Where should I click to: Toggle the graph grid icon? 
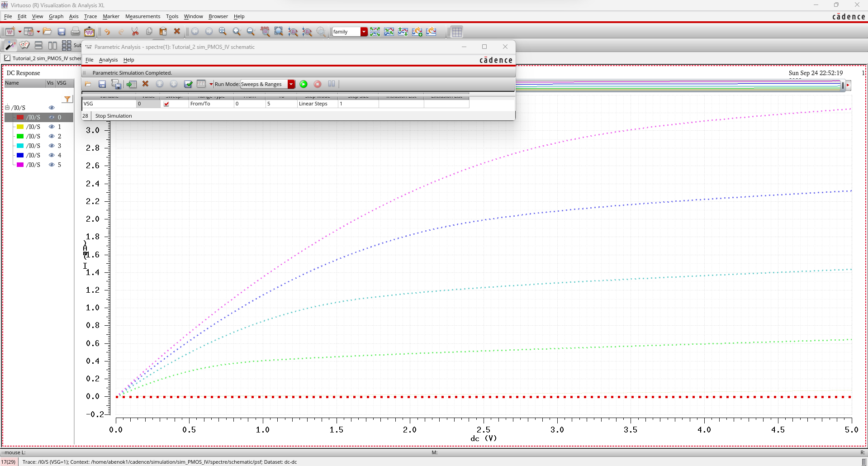tap(457, 32)
